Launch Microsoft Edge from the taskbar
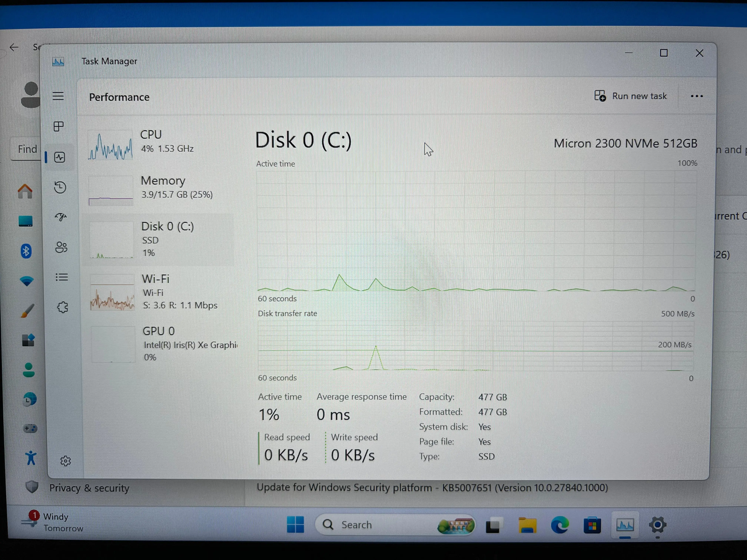Image resolution: width=747 pixels, height=560 pixels. tap(560, 525)
